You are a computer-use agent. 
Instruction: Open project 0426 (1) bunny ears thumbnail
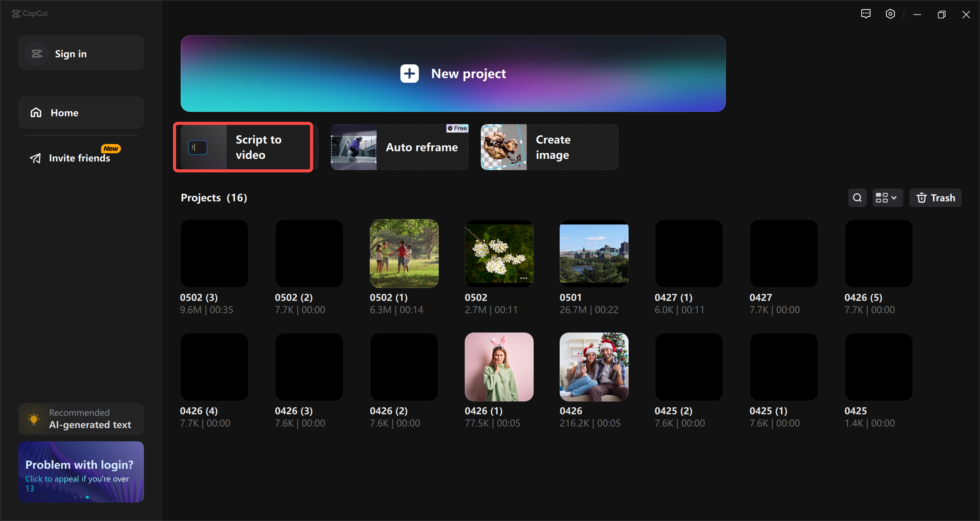[499, 367]
